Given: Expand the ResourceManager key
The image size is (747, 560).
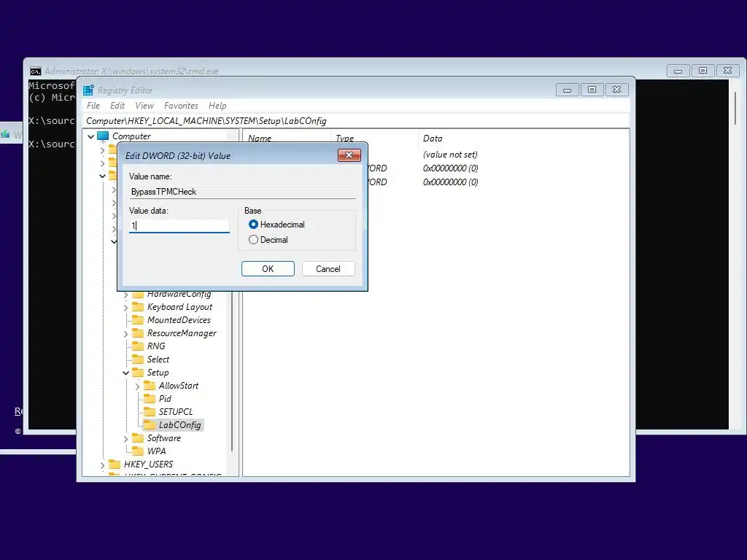Looking at the screenshot, I should click(125, 334).
